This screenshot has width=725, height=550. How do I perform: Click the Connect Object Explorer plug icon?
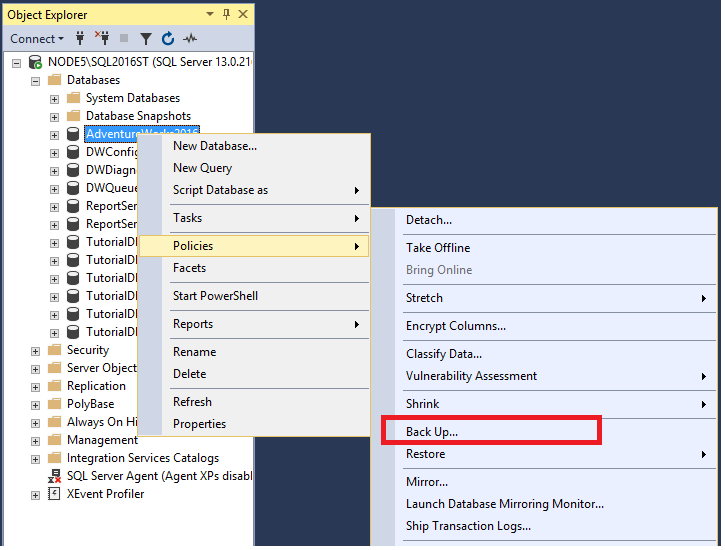click(80, 38)
